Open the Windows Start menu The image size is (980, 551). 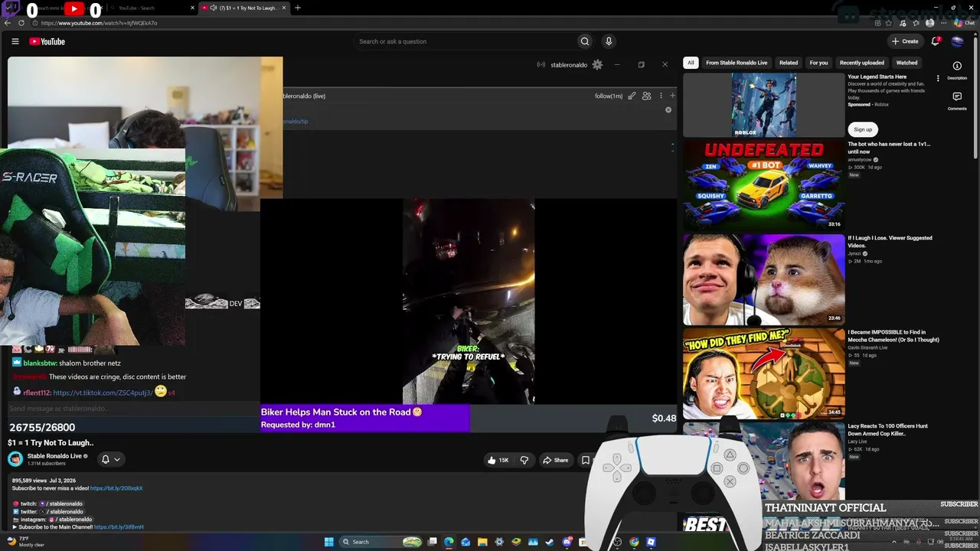(x=328, y=542)
